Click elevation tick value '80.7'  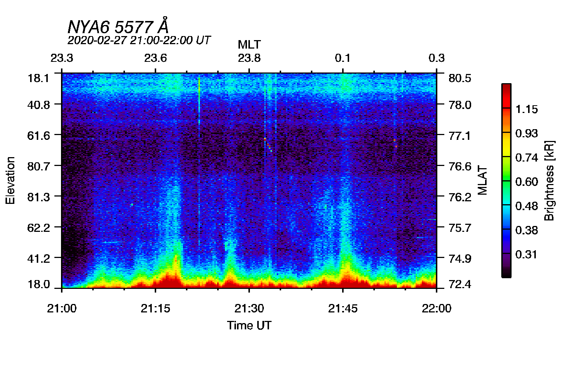click(39, 167)
